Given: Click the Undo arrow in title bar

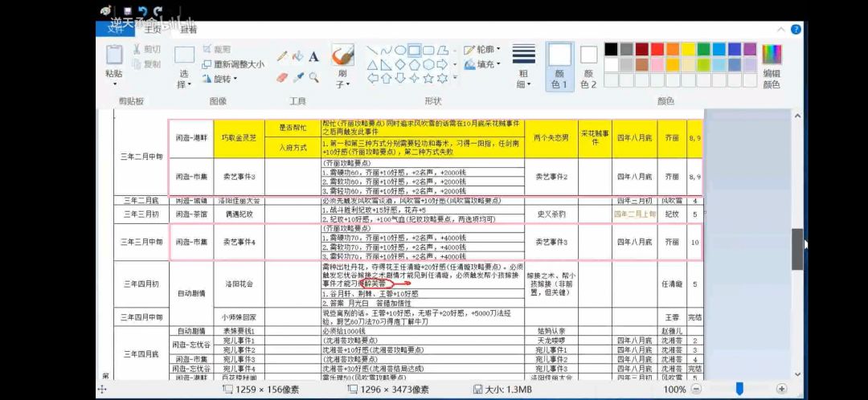Looking at the screenshot, I should pos(143,11).
